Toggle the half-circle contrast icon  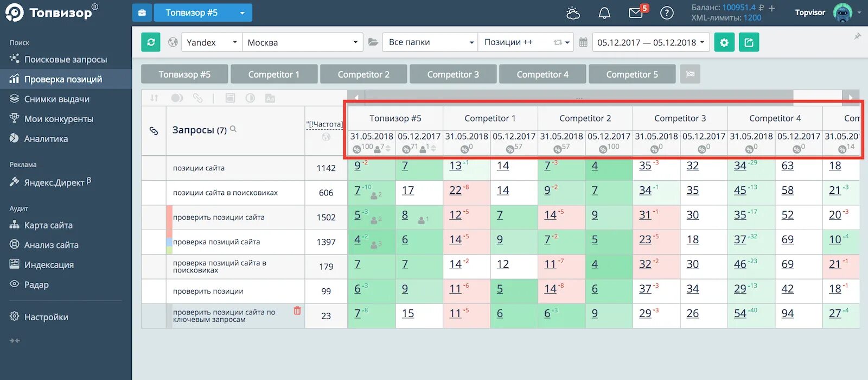click(x=250, y=98)
